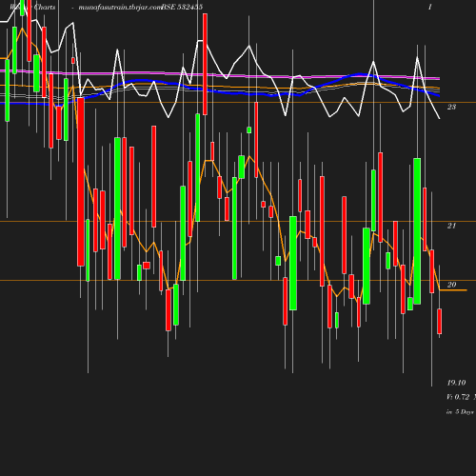476x476 pixels.
Task: Click the short orange line beside label 20
Action: (453, 290)
